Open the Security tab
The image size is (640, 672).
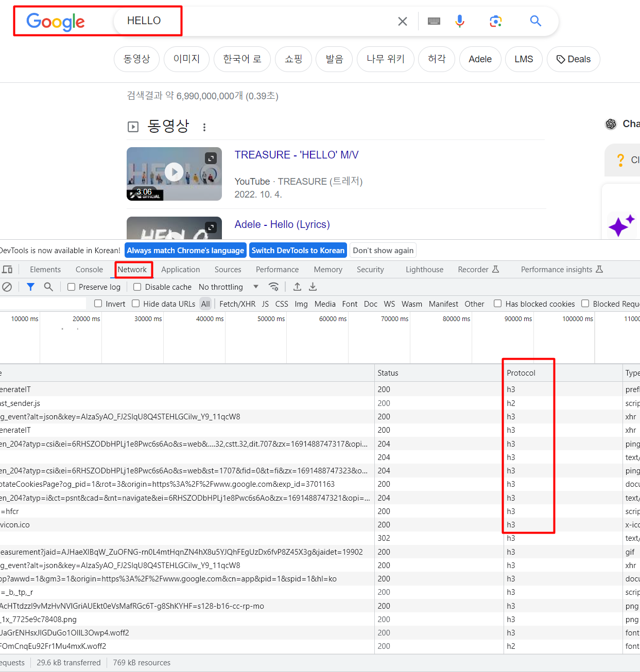click(371, 270)
